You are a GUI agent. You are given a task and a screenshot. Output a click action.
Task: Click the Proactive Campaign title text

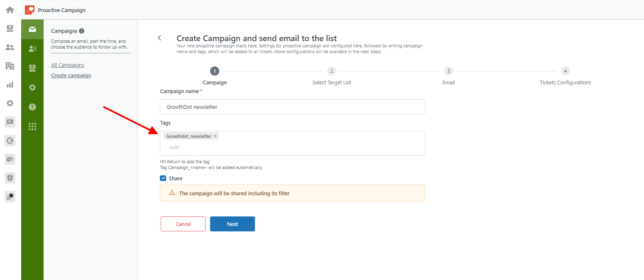pyautogui.click(x=62, y=10)
